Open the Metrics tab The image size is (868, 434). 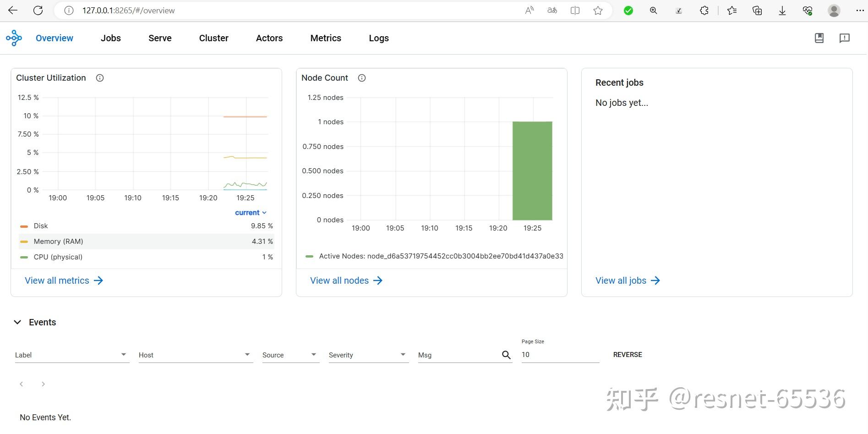[x=325, y=38]
